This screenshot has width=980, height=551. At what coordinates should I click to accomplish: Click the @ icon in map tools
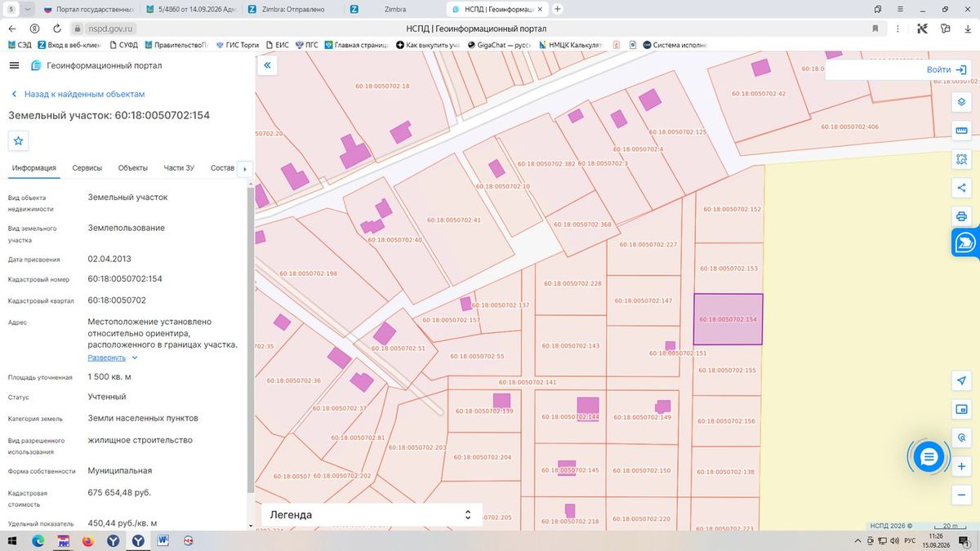click(x=961, y=438)
